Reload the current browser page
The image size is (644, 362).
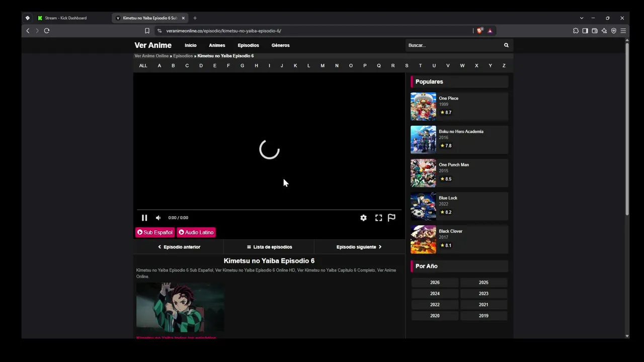pos(47,31)
